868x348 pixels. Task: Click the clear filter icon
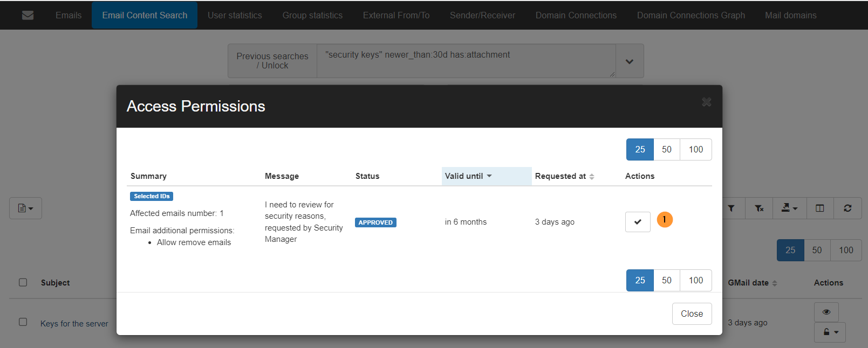pyautogui.click(x=759, y=208)
